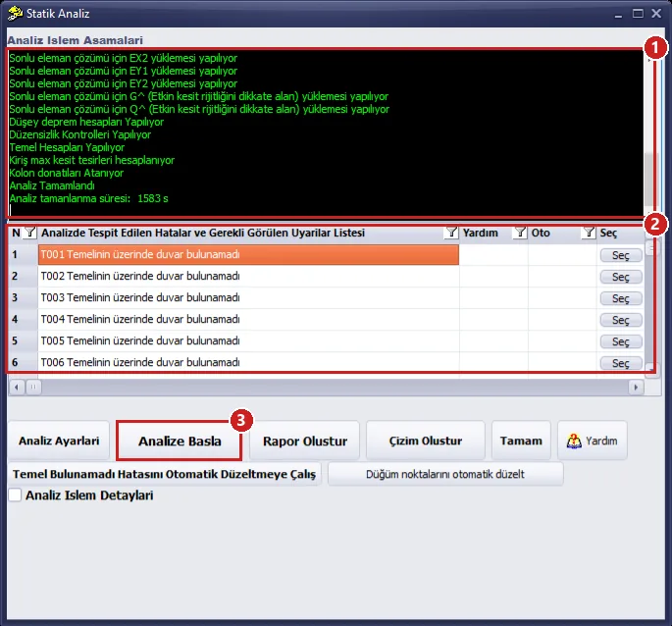The image size is (672, 626).
Task: Maximize the Statik Analiz window
Action: tap(638, 14)
